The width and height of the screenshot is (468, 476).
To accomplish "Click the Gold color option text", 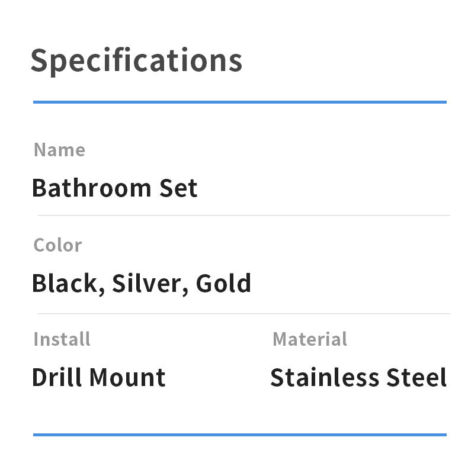I will pos(223,283).
